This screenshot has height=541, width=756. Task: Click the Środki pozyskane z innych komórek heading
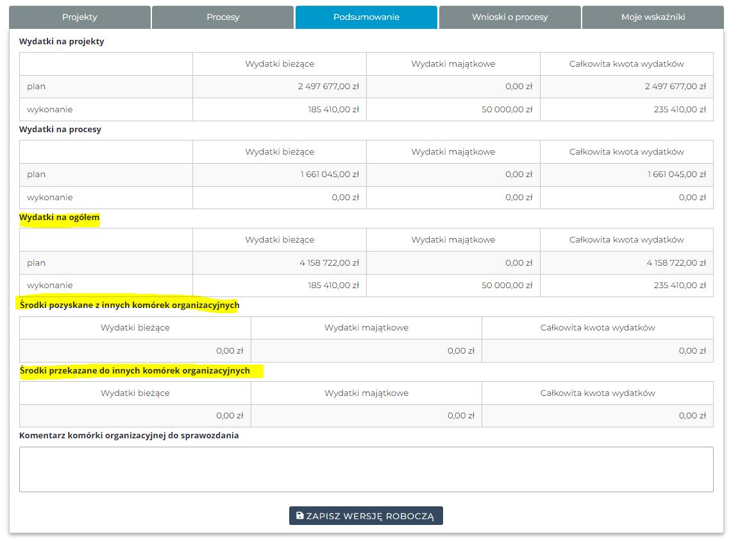(129, 305)
